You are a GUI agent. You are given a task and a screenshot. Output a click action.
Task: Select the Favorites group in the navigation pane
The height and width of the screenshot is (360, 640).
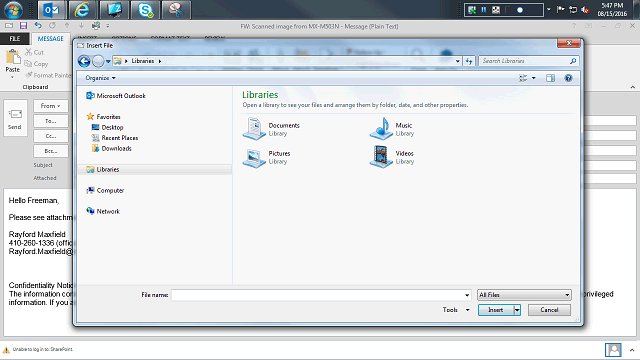click(104, 117)
